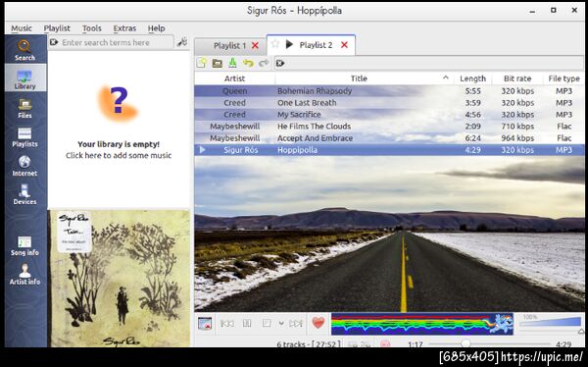588x367 pixels.
Task: Open the Tools menu
Action: (x=92, y=28)
